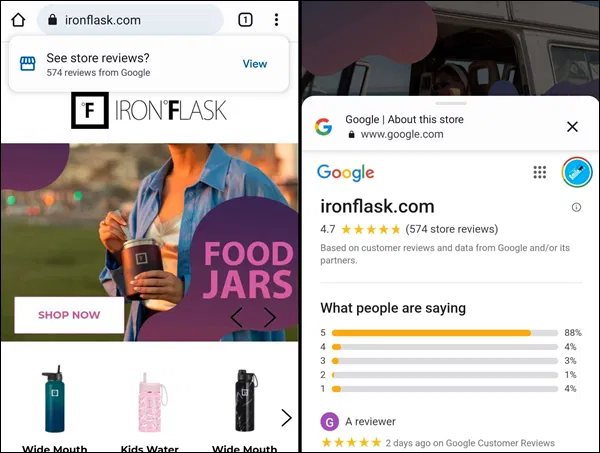Open the tab switcher showing 1 tab
Viewport: 600px width, 453px height.
(245, 20)
